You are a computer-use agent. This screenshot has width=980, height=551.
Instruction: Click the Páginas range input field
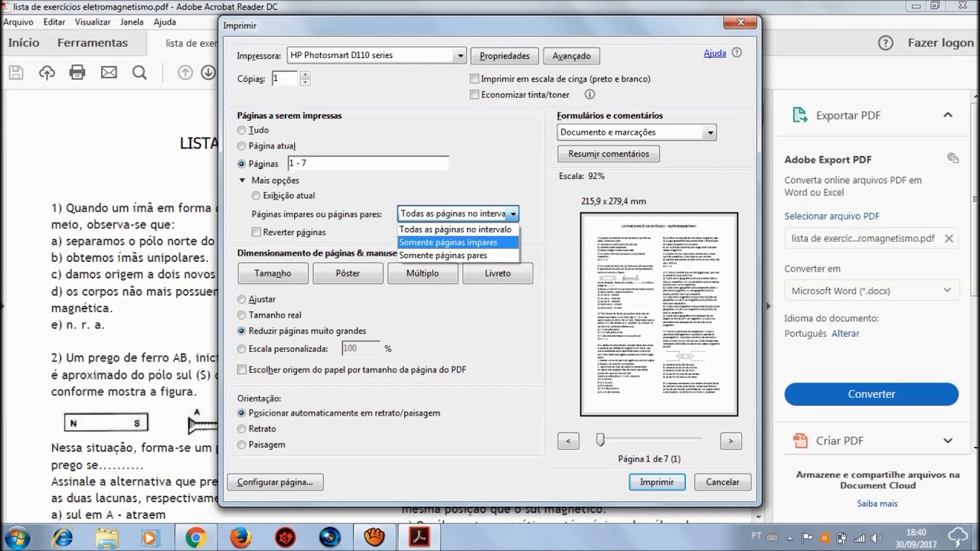pyautogui.click(x=368, y=163)
